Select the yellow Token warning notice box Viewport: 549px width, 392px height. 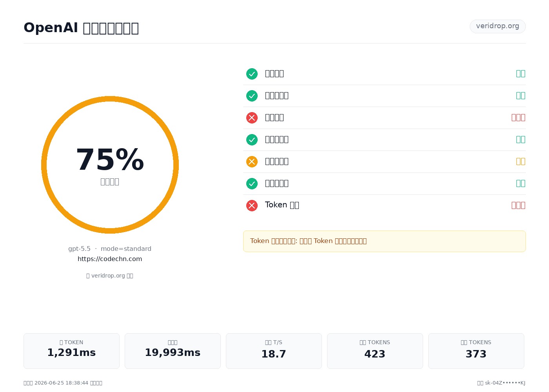coord(384,241)
